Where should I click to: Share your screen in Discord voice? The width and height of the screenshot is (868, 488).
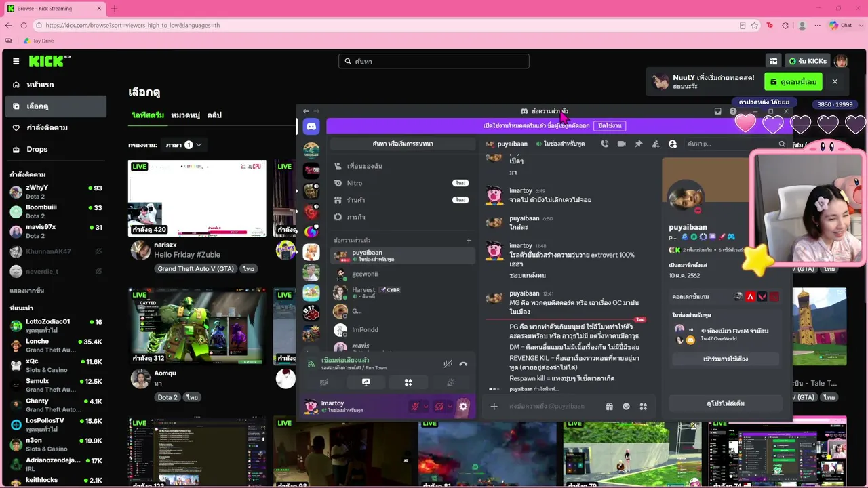(366, 382)
